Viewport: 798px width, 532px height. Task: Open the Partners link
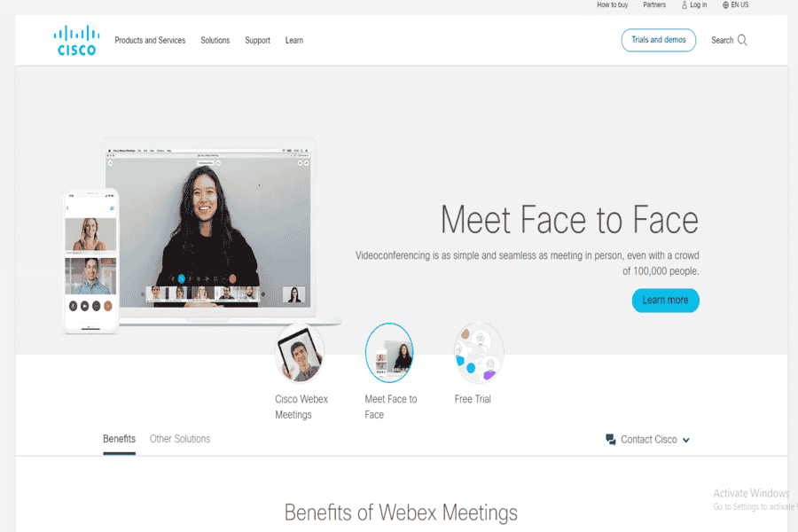click(x=654, y=5)
